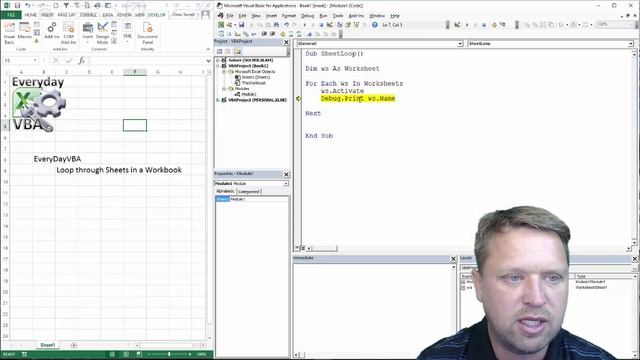Screen dimensions: 640x360
Task: Switch to Categorized tab in Properties
Action: (249, 191)
